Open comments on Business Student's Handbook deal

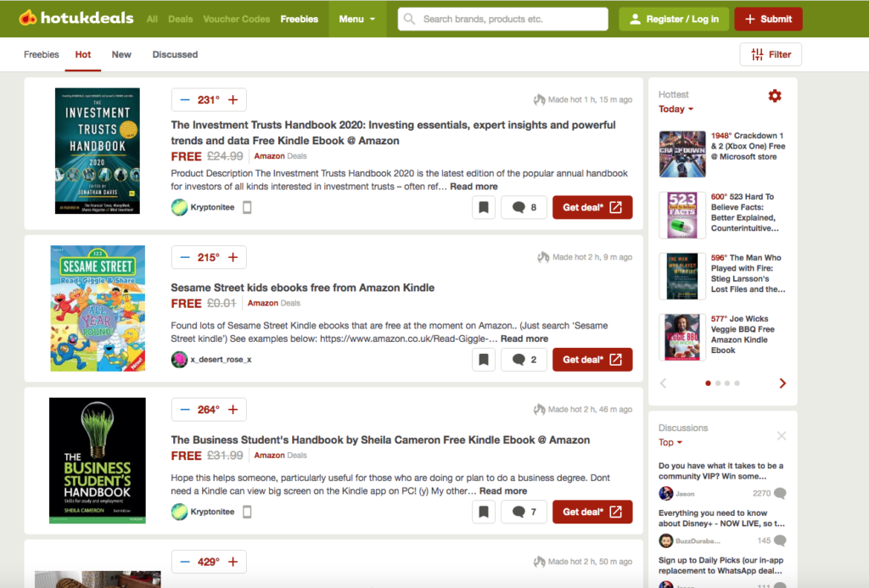524,512
